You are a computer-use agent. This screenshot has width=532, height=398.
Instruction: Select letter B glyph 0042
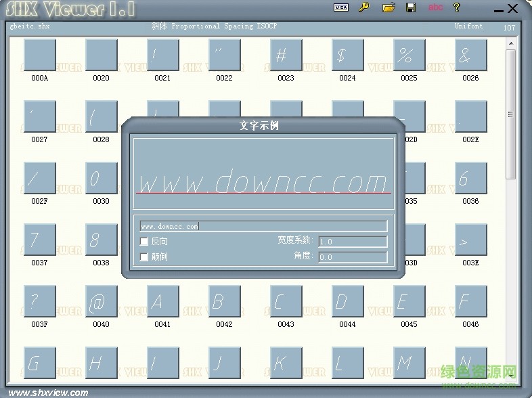pyautogui.click(x=224, y=301)
